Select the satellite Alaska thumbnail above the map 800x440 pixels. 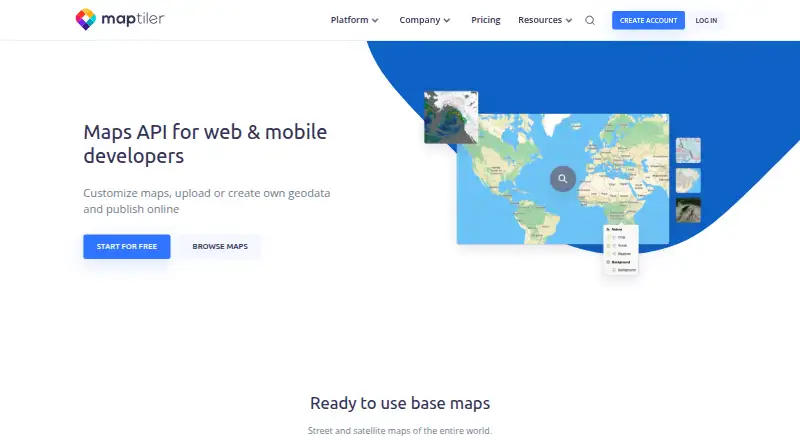click(x=451, y=117)
